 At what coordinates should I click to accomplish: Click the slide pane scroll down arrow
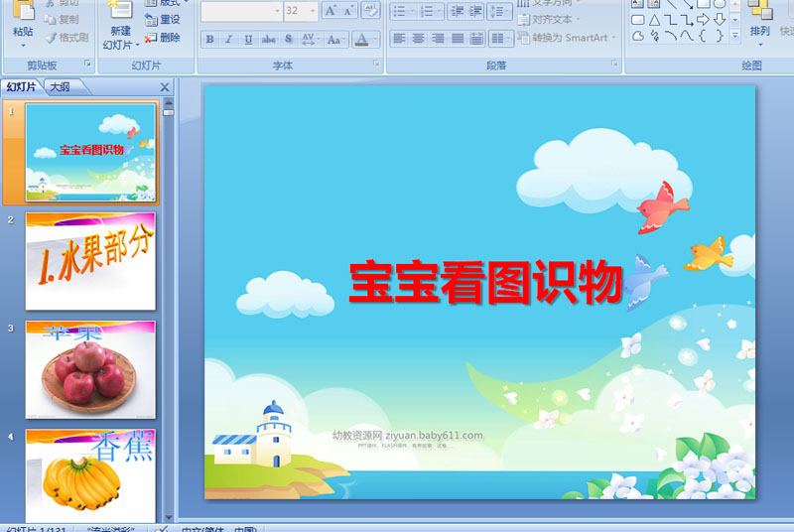(169, 517)
